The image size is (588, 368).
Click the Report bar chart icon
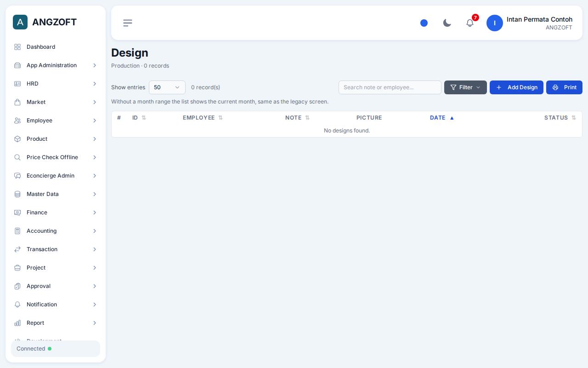pos(17,323)
